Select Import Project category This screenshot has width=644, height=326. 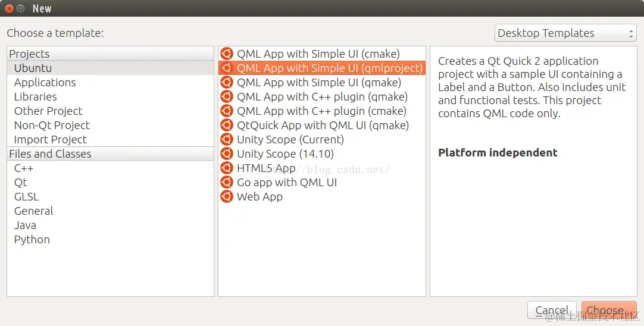[x=51, y=140]
